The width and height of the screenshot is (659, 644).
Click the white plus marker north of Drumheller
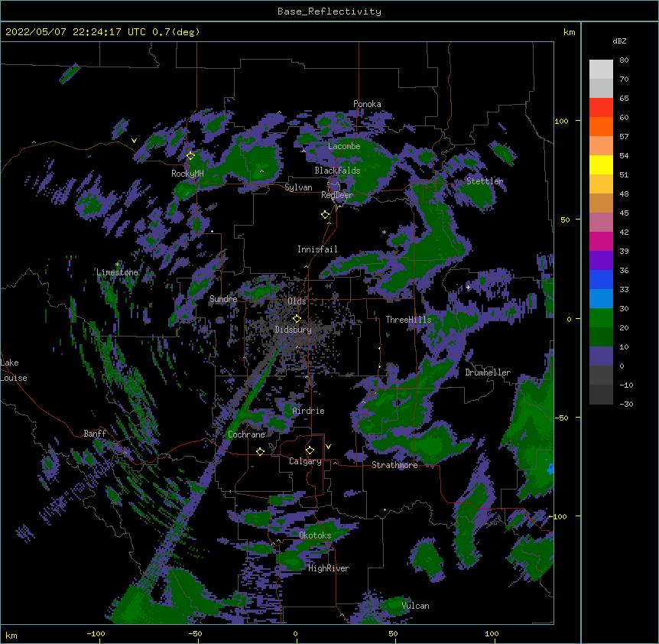[468, 287]
